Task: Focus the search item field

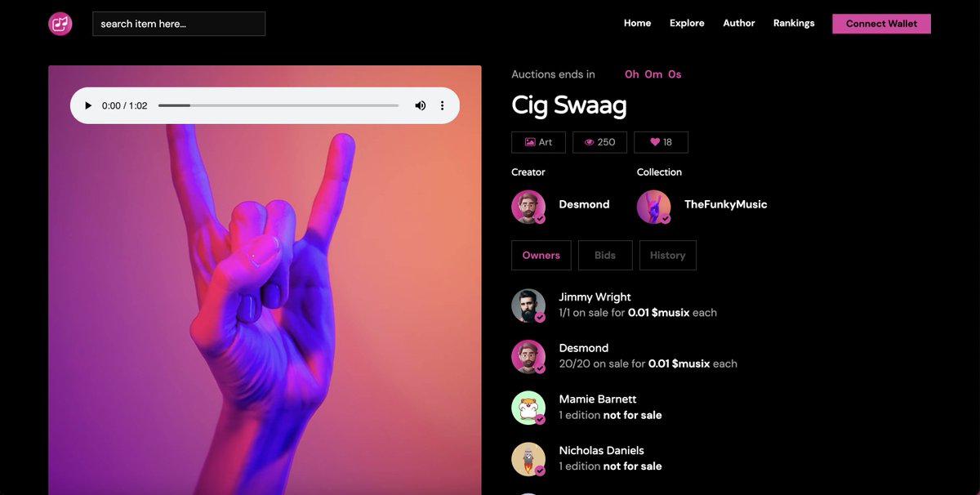Action: 179,24
